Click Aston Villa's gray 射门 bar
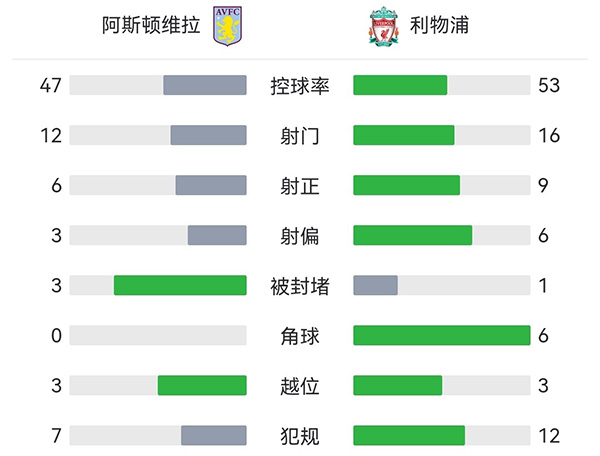 click(x=208, y=136)
